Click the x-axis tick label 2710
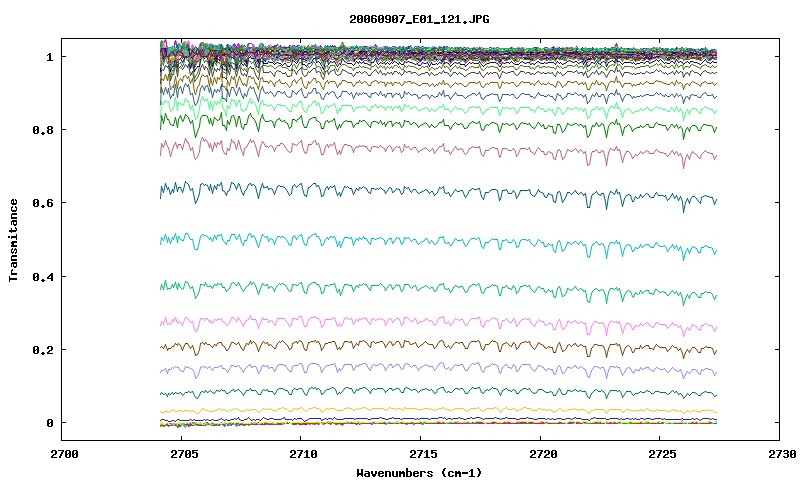 [x=303, y=454]
